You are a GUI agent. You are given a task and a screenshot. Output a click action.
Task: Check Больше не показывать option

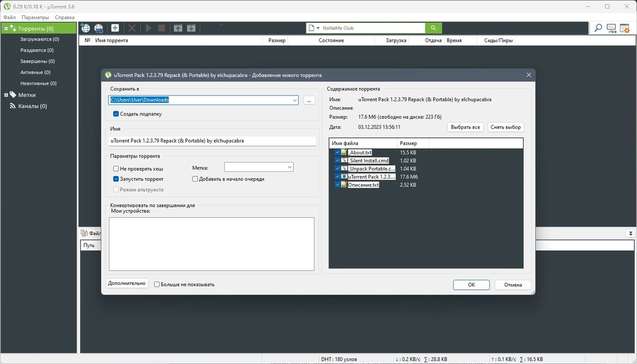coord(157,284)
